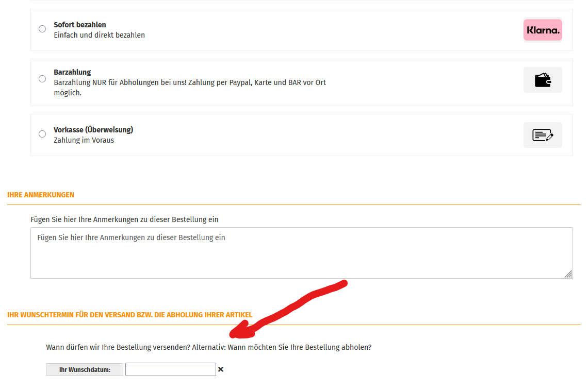Click the "Einfach und direkt bezahlen" description

point(99,35)
